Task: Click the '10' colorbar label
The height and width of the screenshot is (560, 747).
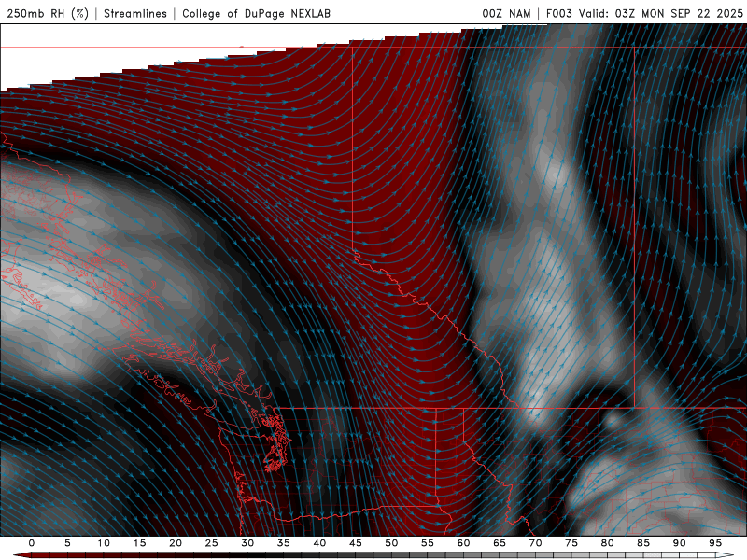Action: point(104,543)
